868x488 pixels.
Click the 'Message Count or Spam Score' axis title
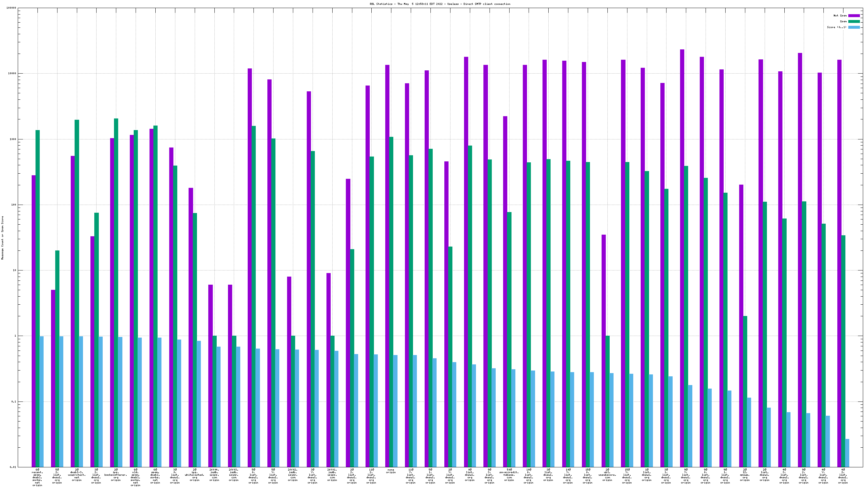click(x=3, y=238)
